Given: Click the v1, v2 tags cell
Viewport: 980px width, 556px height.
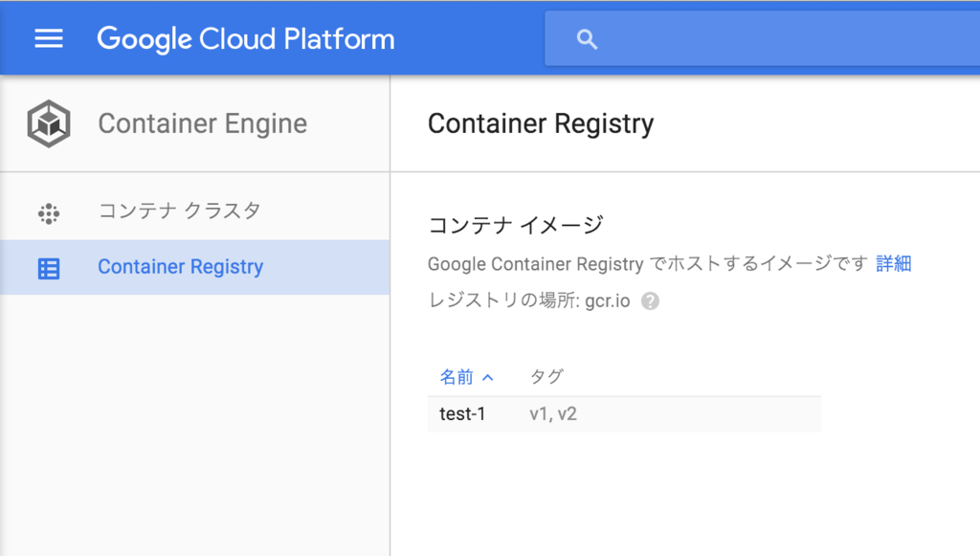Looking at the screenshot, I should [553, 414].
